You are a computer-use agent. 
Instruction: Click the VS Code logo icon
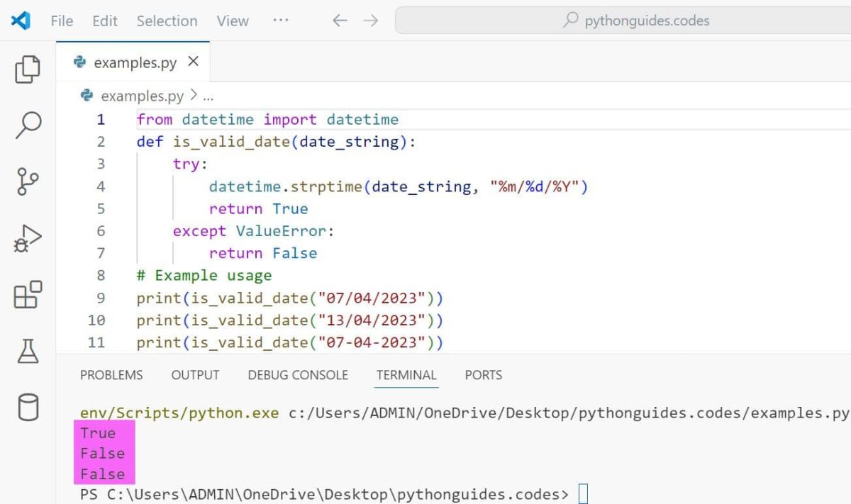pyautogui.click(x=21, y=21)
